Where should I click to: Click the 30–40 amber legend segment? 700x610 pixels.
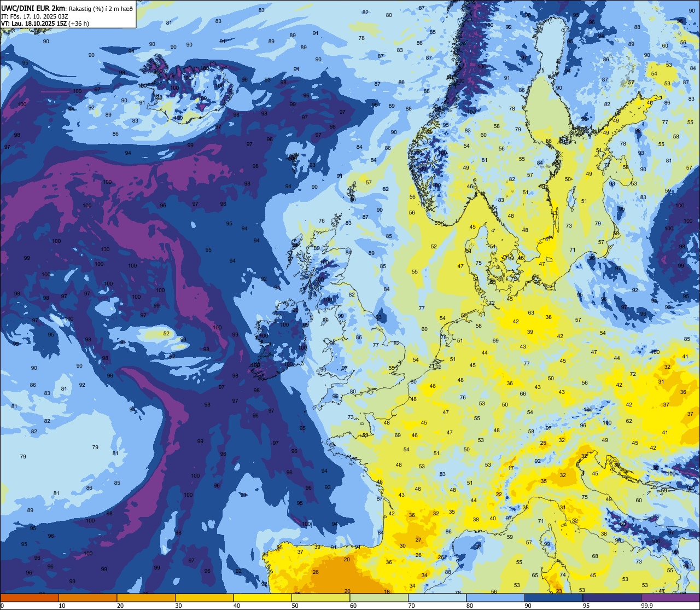click(204, 597)
